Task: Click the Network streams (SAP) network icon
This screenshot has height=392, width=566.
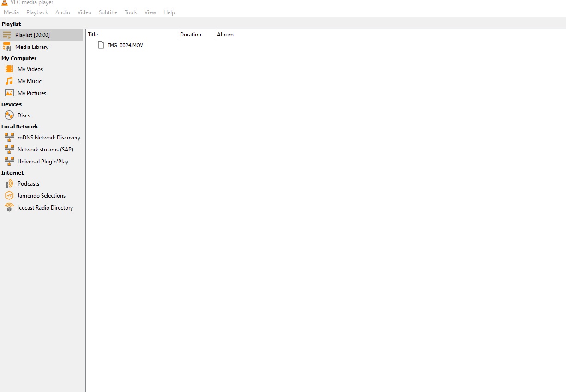Action: [x=9, y=149]
